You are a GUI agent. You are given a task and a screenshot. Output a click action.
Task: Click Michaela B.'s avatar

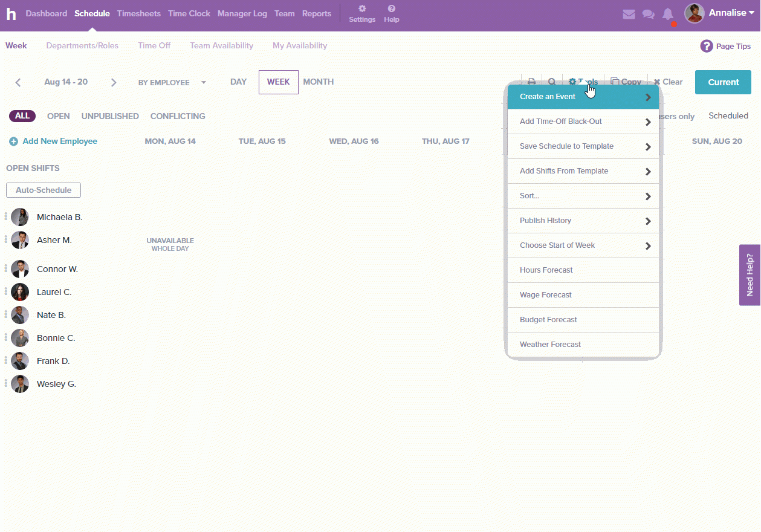pos(20,217)
